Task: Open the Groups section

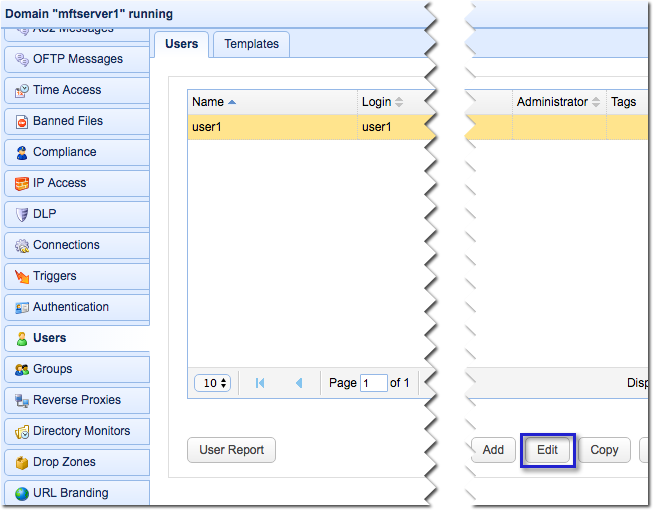Action: tap(77, 369)
